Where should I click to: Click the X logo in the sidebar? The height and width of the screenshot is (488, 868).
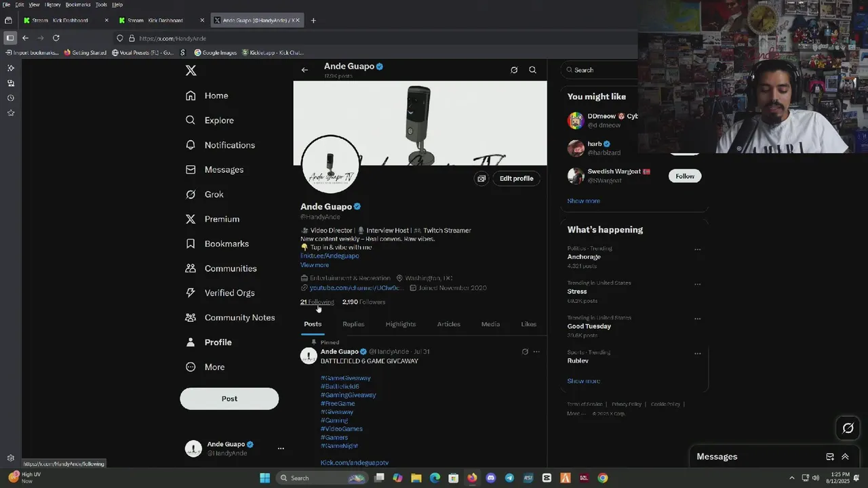[x=191, y=70]
